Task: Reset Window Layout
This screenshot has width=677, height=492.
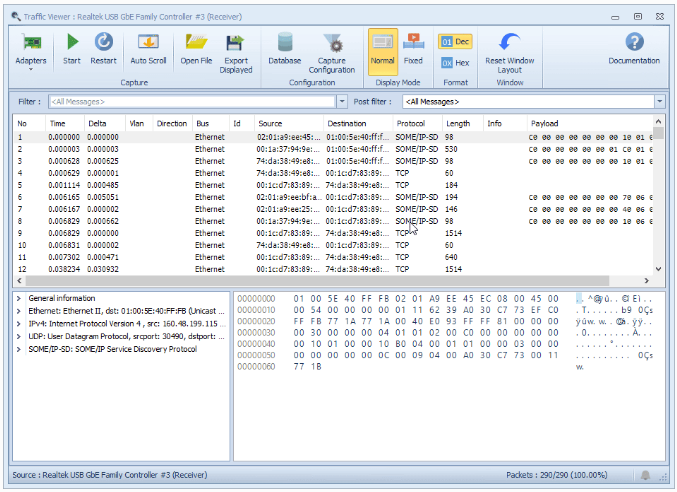Action: click(x=509, y=54)
